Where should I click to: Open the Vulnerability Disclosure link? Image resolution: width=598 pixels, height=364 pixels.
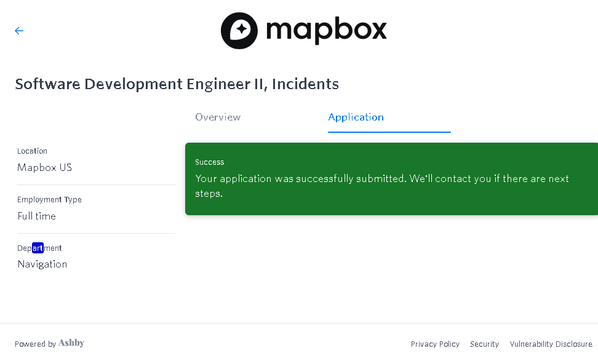point(551,344)
